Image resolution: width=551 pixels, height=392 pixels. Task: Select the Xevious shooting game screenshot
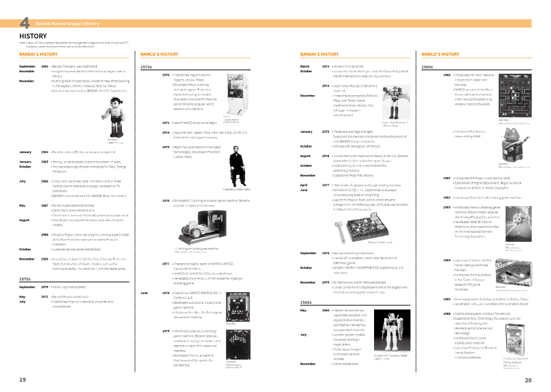(519, 224)
